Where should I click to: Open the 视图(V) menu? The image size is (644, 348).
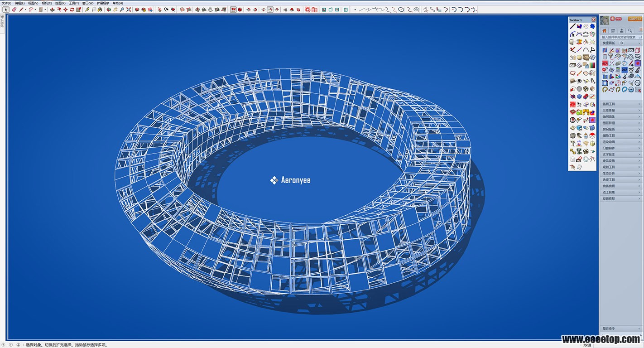coord(33,3)
